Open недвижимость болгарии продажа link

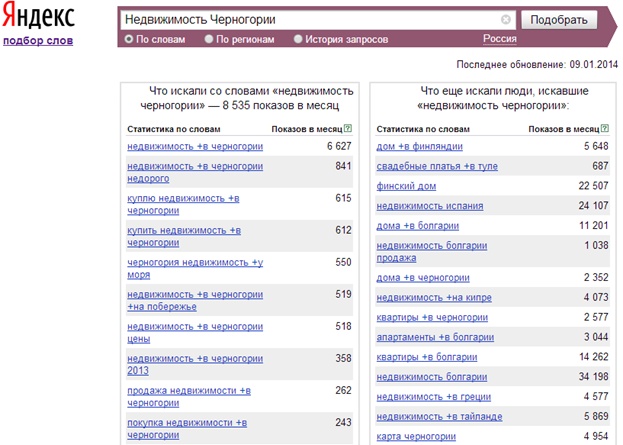432,252
